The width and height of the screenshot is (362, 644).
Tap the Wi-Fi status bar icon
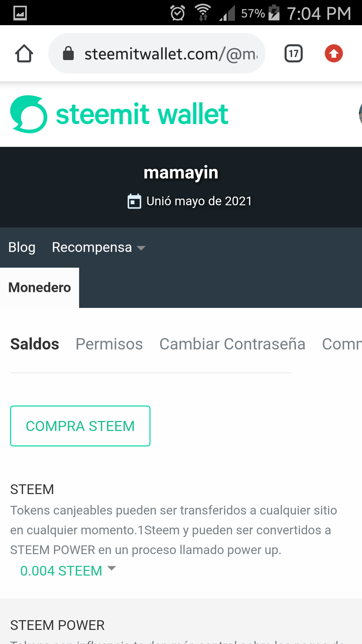pyautogui.click(x=203, y=13)
